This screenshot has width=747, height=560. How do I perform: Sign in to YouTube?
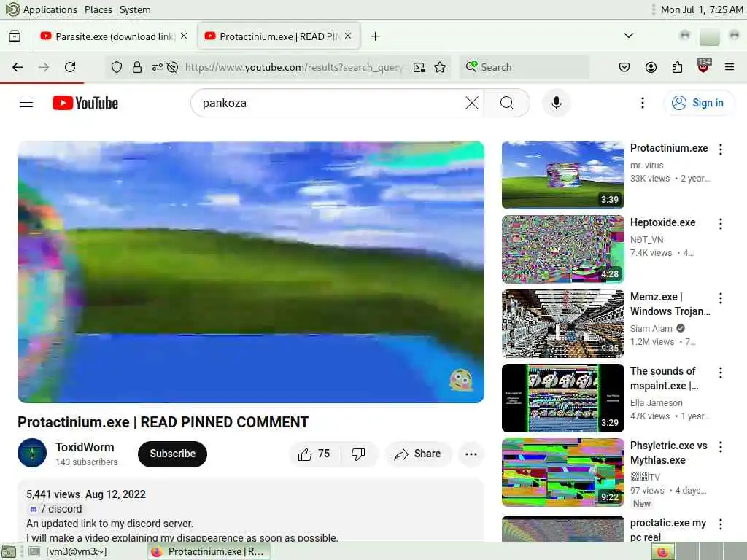[x=698, y=103]
